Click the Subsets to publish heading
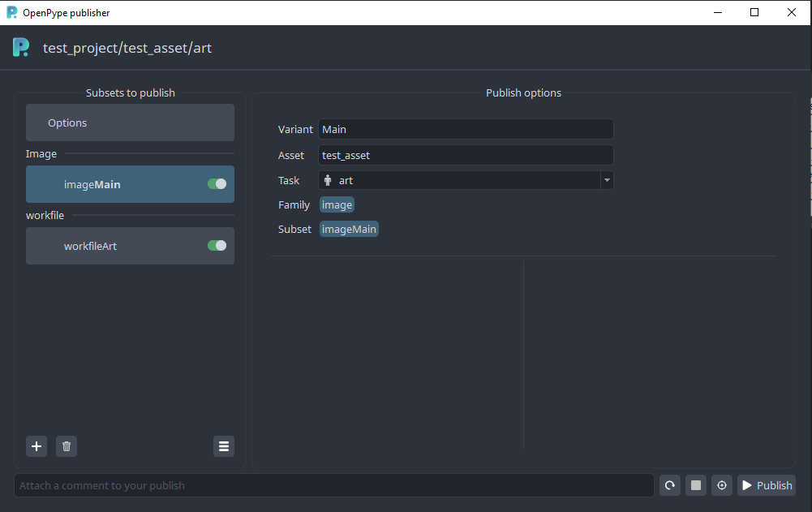Viewport: 812px width, 512px height. click(x=131, y=93)
